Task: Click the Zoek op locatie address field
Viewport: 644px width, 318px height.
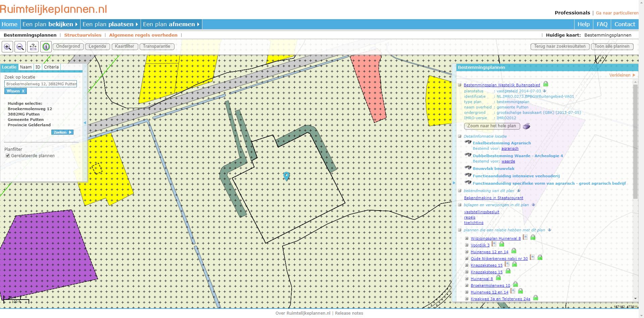Action: 41,84
